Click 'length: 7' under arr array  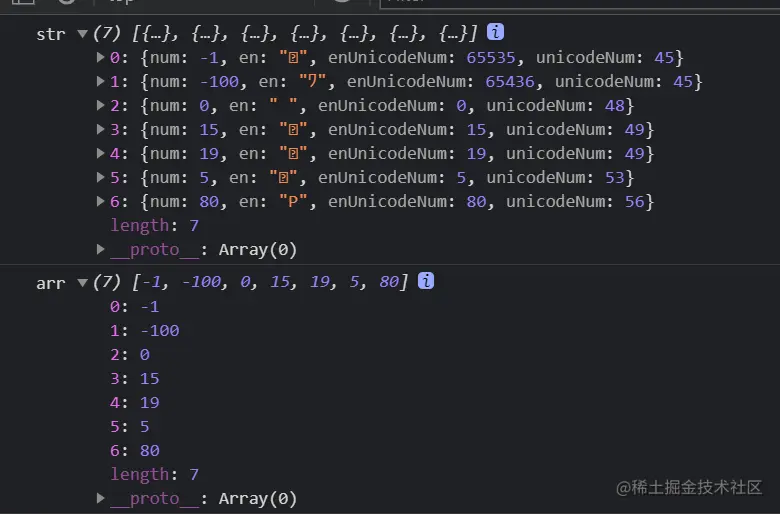pos(154,474)
